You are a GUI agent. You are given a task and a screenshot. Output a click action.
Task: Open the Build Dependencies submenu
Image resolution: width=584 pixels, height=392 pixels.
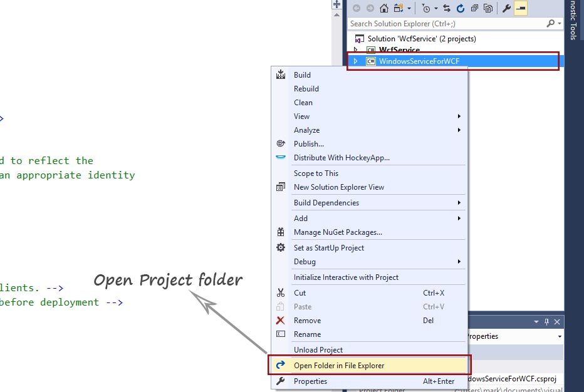click(x=368, y=202)
